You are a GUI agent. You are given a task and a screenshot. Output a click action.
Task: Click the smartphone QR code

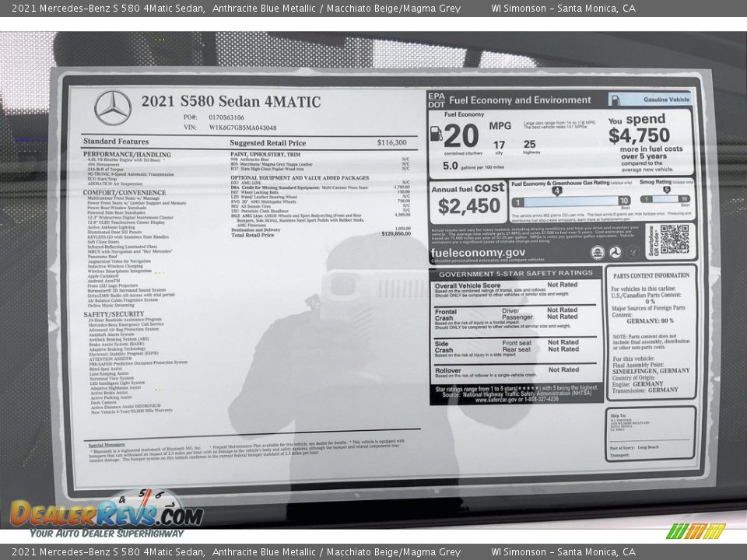click(674, 240)
